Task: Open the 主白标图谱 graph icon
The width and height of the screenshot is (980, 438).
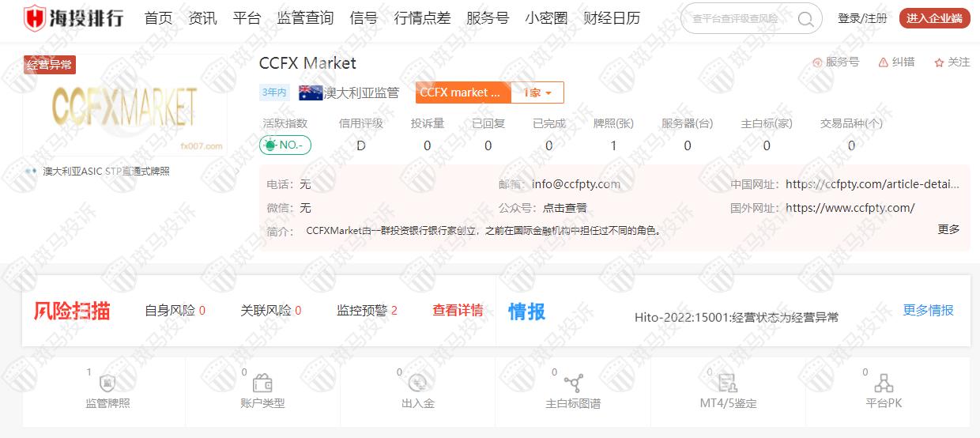Action: tap(573, 384)
